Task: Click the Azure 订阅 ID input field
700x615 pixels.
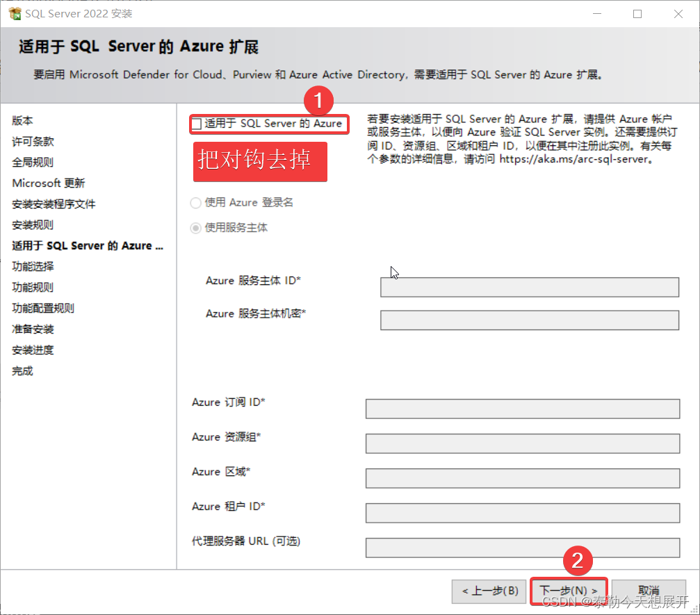Action: tap(522, 409)
